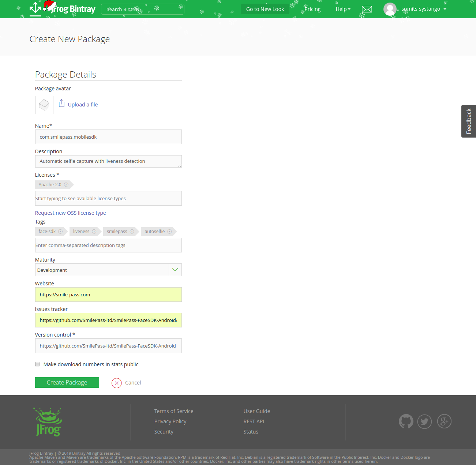Click the Description text area
This screenshot has height=465, width=476.
pos(108,161)
